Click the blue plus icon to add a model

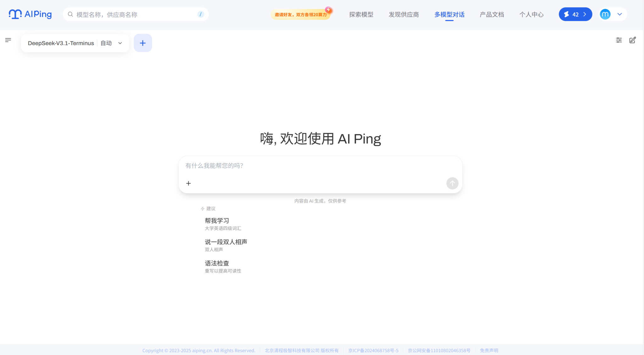point(143,43)
